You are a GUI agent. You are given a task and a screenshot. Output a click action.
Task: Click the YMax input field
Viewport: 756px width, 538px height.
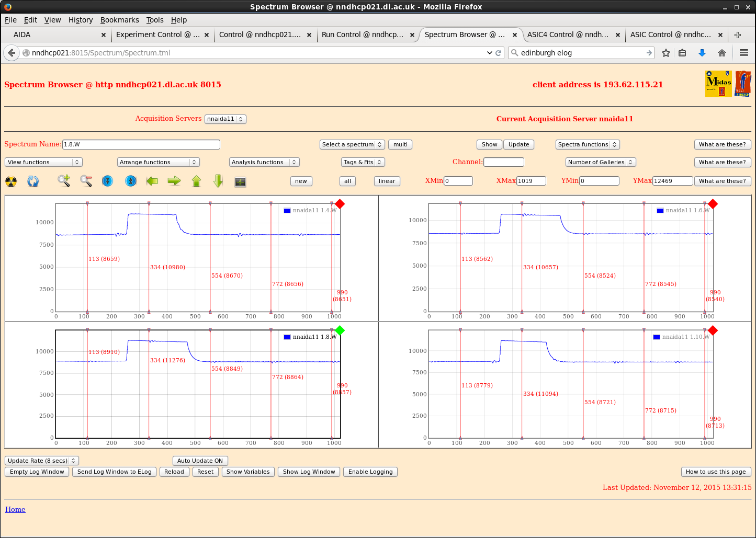coord(673,181)
